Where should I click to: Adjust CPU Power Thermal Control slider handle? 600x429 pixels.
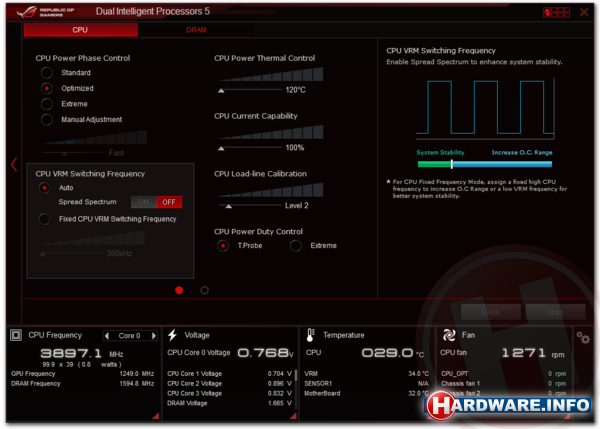[x=221, y=91]
